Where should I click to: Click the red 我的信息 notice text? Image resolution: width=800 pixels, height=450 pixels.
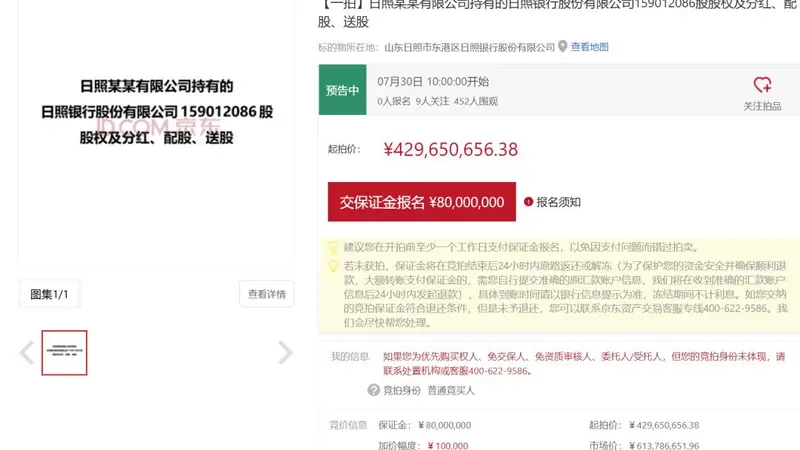click(x=584, y=363)
